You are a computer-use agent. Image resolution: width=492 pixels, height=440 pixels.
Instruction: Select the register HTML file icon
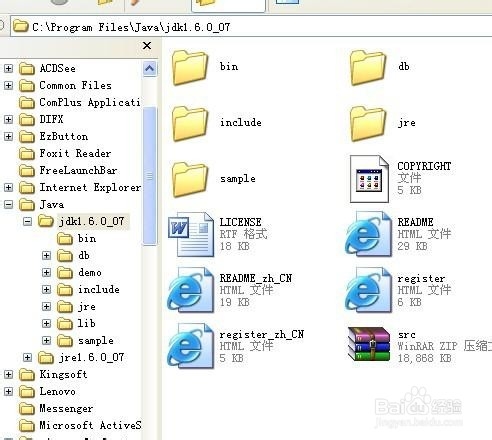(x=368, y=290)
